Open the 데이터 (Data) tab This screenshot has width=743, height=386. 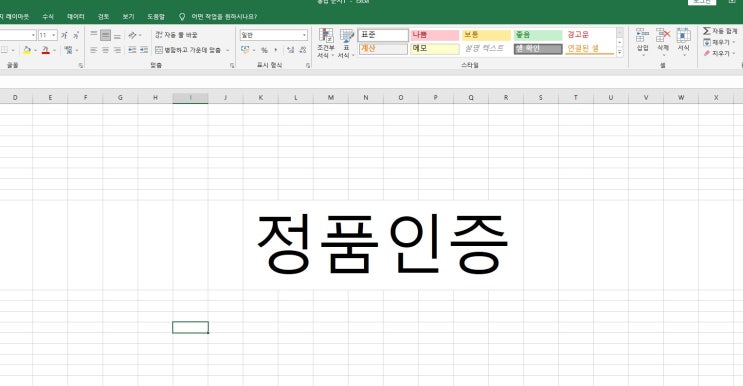pos(75,17)
